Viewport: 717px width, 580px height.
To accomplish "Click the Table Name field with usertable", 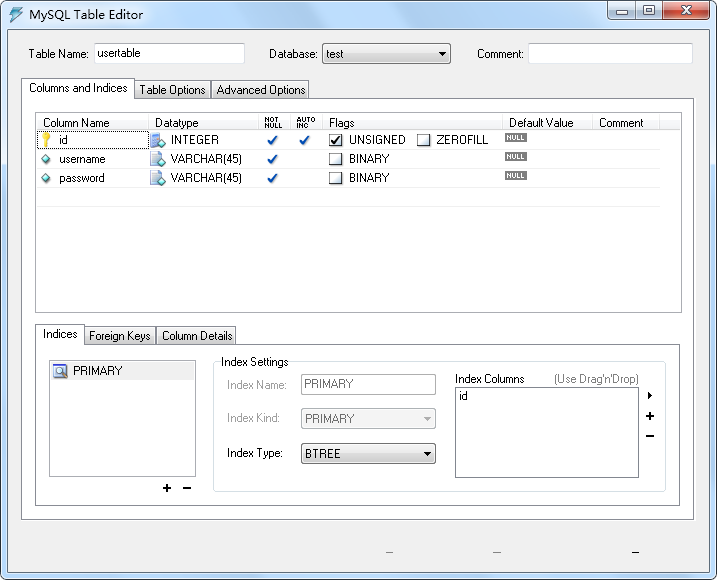I will click(170, 54).
